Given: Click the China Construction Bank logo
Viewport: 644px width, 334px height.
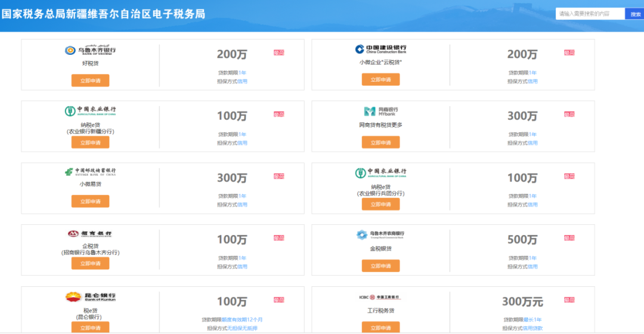Looking at the screenshot, I should 380,50.
